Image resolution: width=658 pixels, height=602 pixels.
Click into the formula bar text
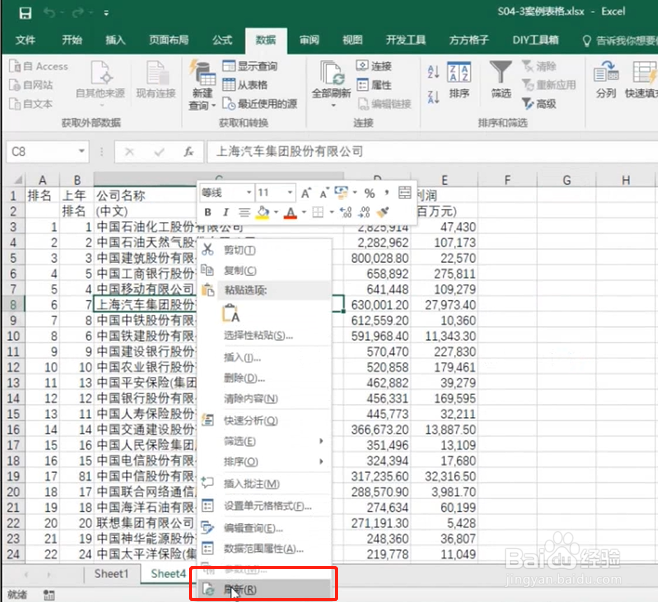(x=290, y=151)
